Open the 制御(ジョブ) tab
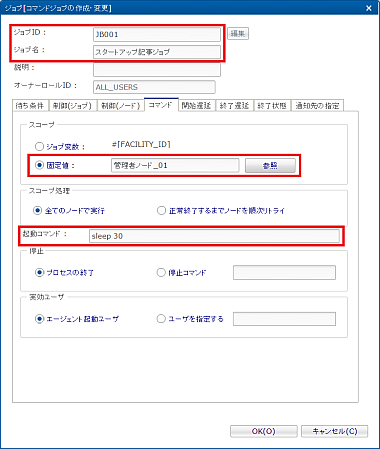This screenshot has width=380, height=449. point(73,106)
